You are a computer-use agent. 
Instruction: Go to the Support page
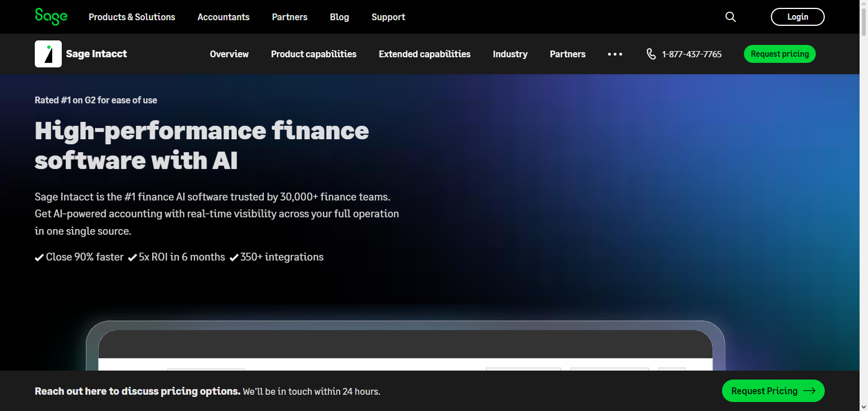coord(388,17)
